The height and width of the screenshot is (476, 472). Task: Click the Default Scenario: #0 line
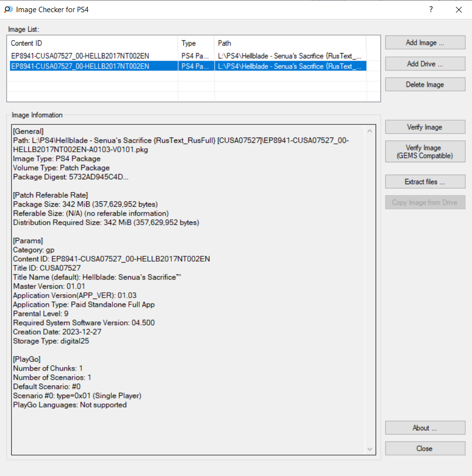pos(47,387)
